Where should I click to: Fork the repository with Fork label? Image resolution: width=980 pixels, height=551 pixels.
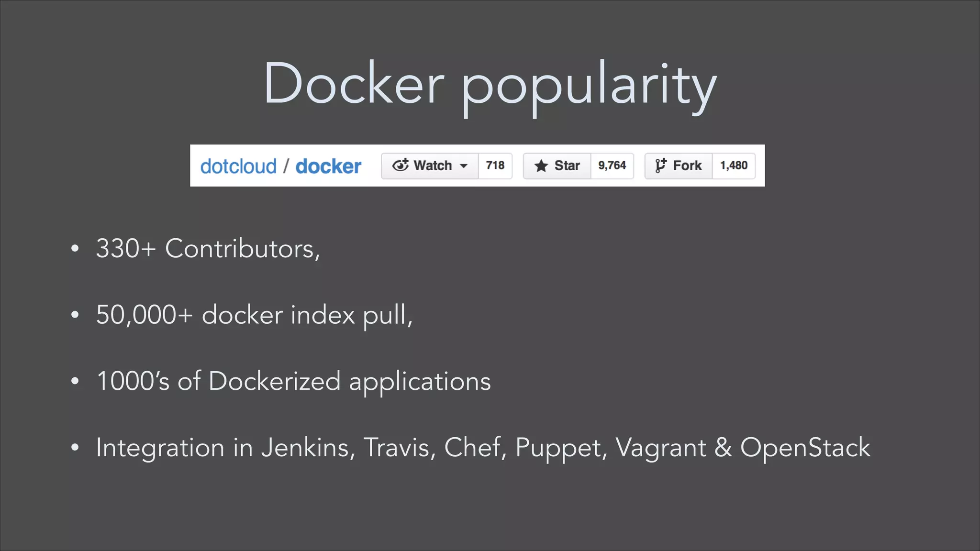[x=687, y=165]
